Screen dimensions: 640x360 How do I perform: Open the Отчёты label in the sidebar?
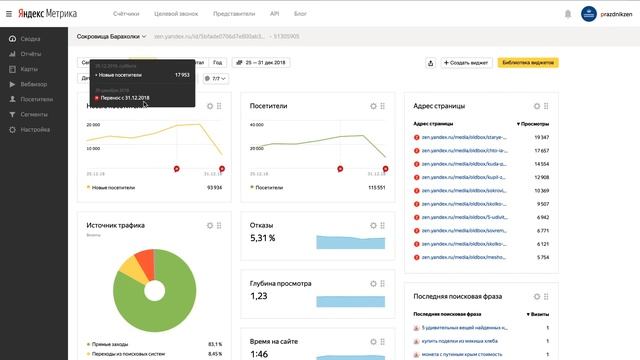click(31, 54)
